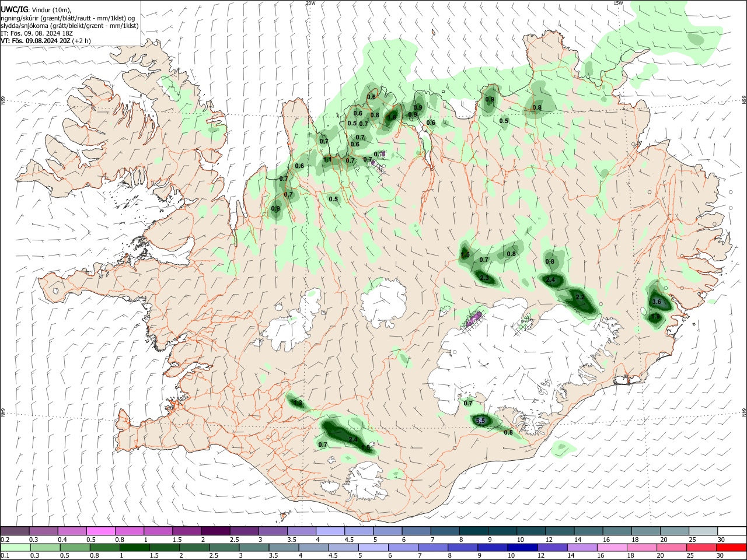Click the 0.2 label on the upper legend scale
The height and width of the screenshot is (560, 747).
(x=4, y=540)
